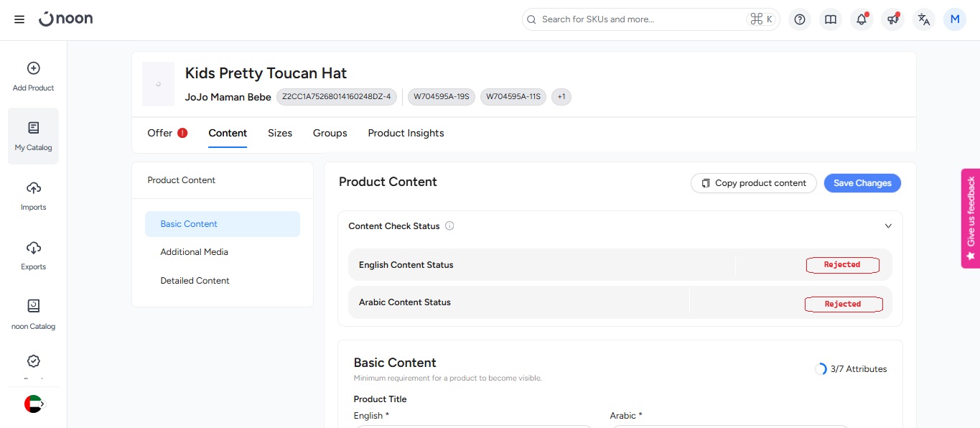Image resolution: width=980 pixels, height=428 pixels.
Task: Open the notifications bell
Action: [x=862, y=19]
